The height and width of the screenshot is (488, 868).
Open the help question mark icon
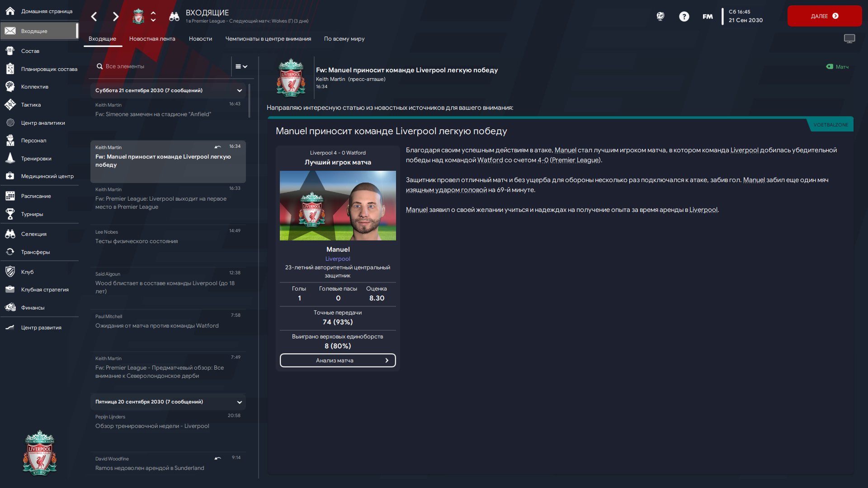(684, 17)
